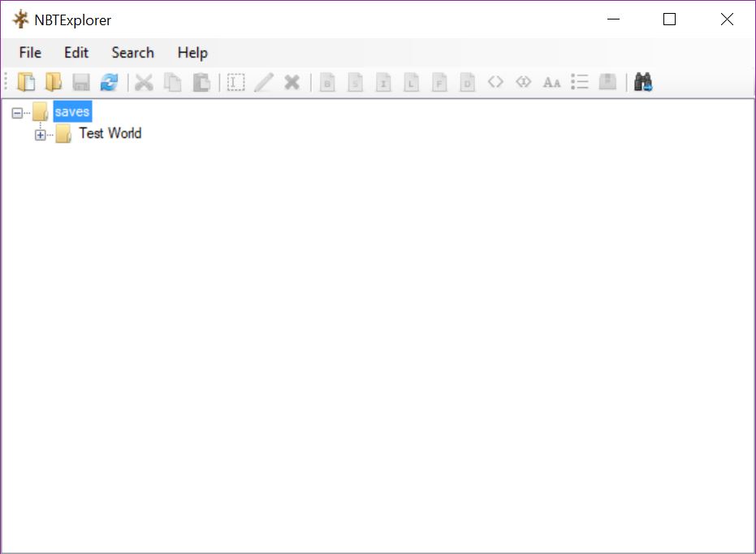Click the Open Folder toolbar icon
This screenshot has width=756, height=554.
coord(54,82)
